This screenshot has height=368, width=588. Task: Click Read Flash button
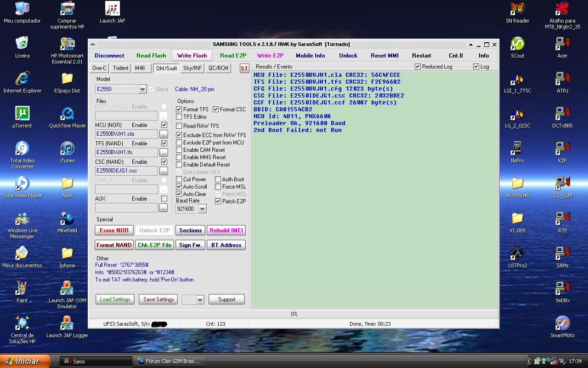click(x=151, y=56)
